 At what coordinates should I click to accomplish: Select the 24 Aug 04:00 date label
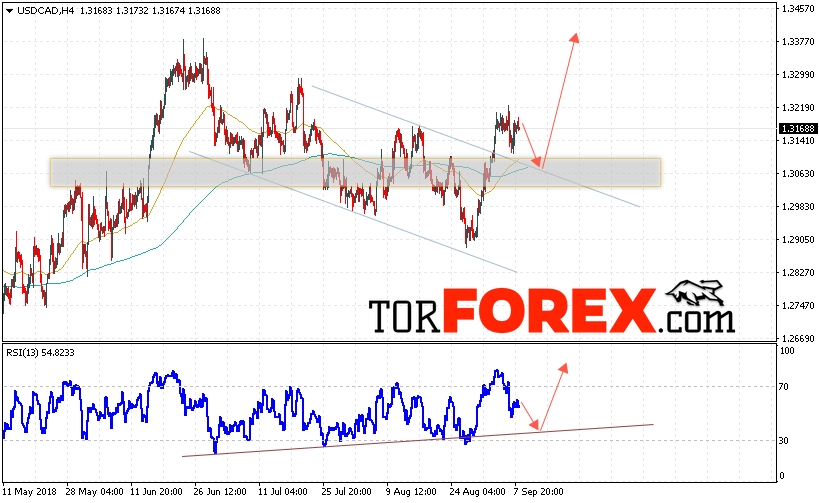point(478,492)
